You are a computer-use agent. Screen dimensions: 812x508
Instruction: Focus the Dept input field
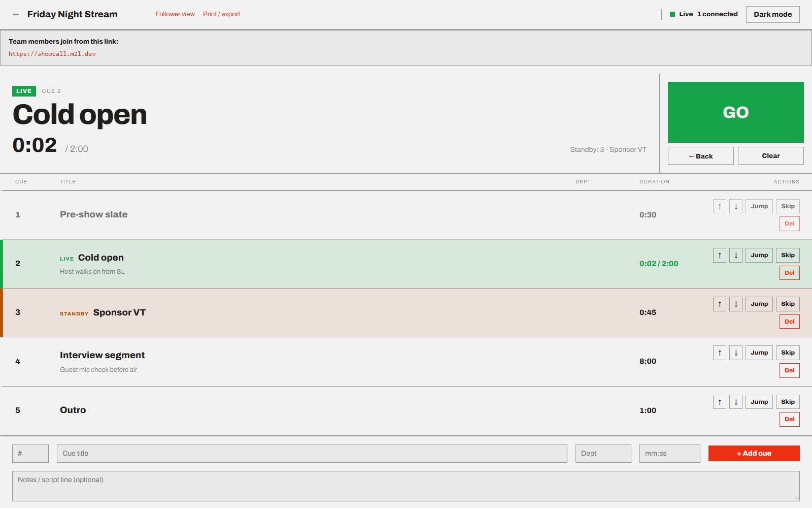click(x=603, y=454)
